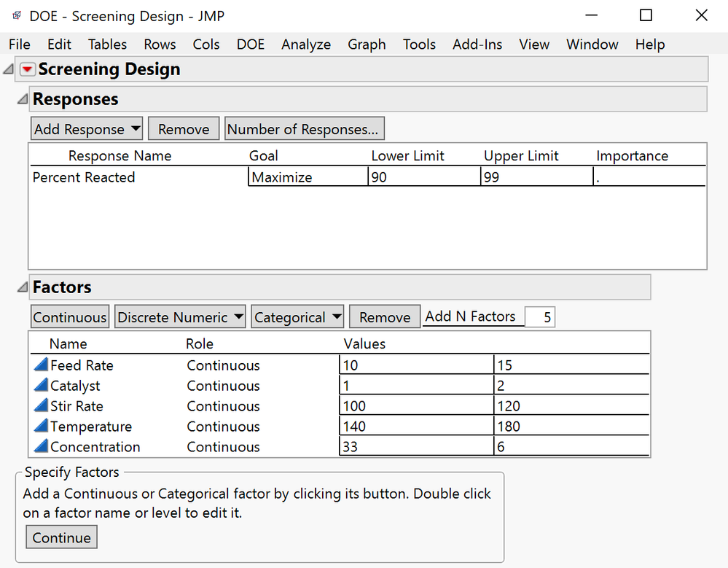Image resolution: width=728 pixels, height=568 pixels.
Task: Open the Add Response dropdown arrow
Action: [136, 128]
